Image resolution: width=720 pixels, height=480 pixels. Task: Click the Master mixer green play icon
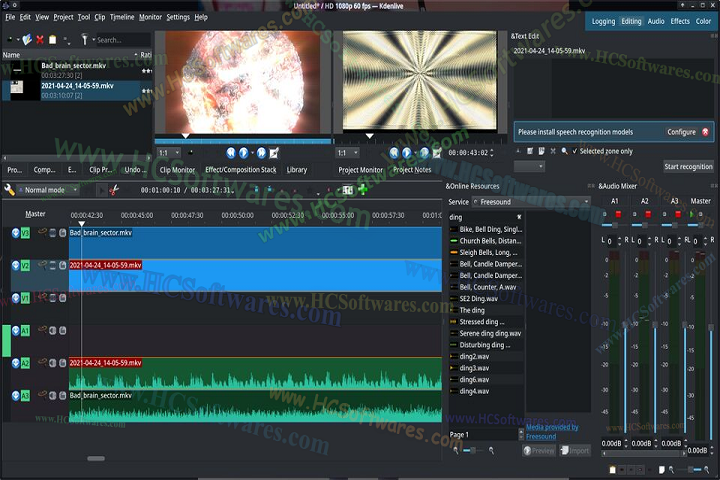[x=692, y=214]
